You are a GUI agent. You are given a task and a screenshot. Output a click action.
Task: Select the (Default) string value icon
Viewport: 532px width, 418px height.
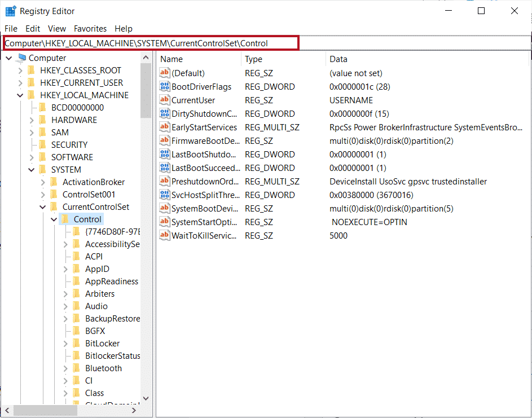tap(165, 73)
